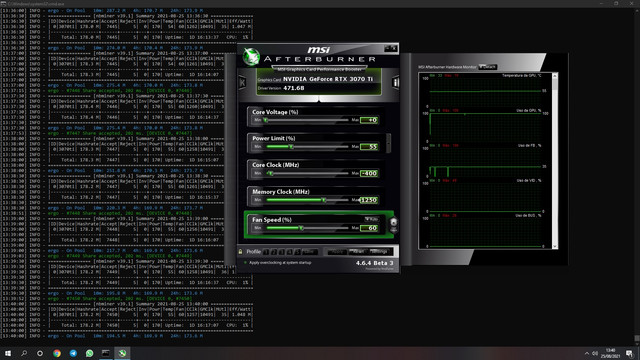
Task: Select Profile slot 3
Action: coord(282,252)
